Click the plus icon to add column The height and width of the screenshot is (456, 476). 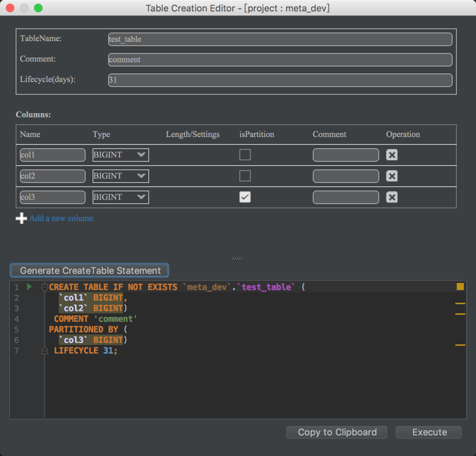click(x=21, y=219)
